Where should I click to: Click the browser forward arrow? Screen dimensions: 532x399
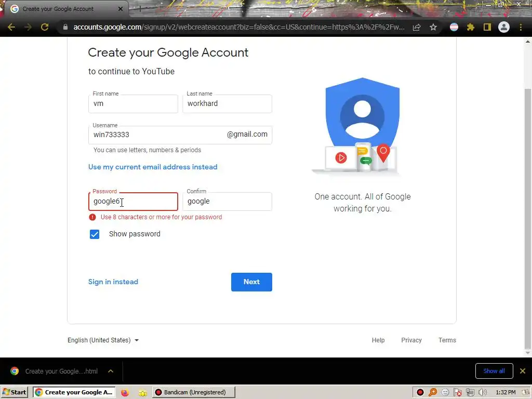(x=28, y=27)
